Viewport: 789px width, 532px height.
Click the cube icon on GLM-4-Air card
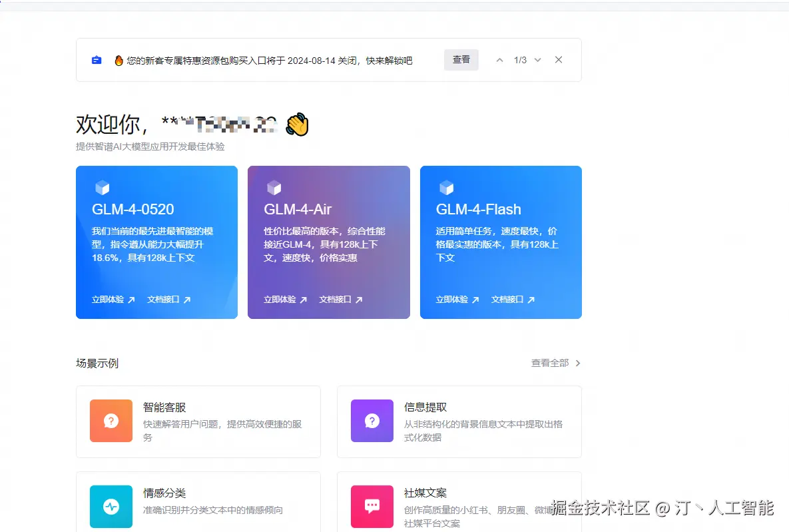click(274, 188)
